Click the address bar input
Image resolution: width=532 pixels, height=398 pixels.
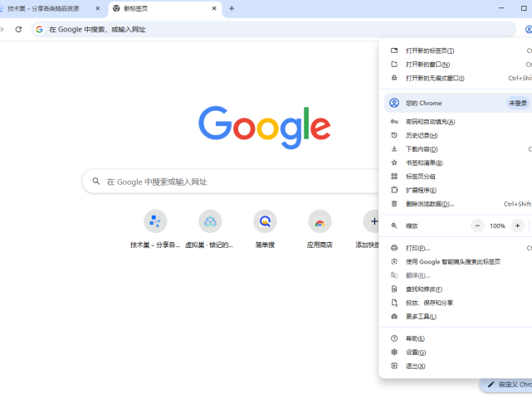pos(273,30)
